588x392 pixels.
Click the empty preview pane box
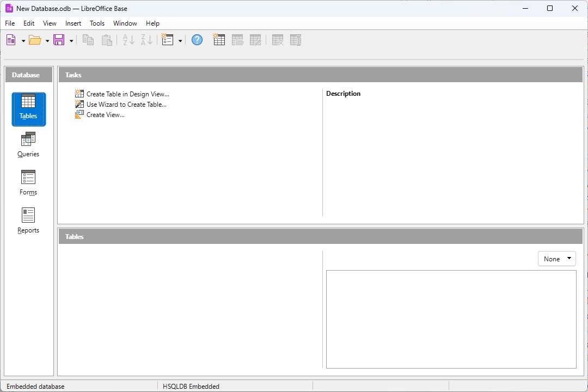tap(451, 319)
